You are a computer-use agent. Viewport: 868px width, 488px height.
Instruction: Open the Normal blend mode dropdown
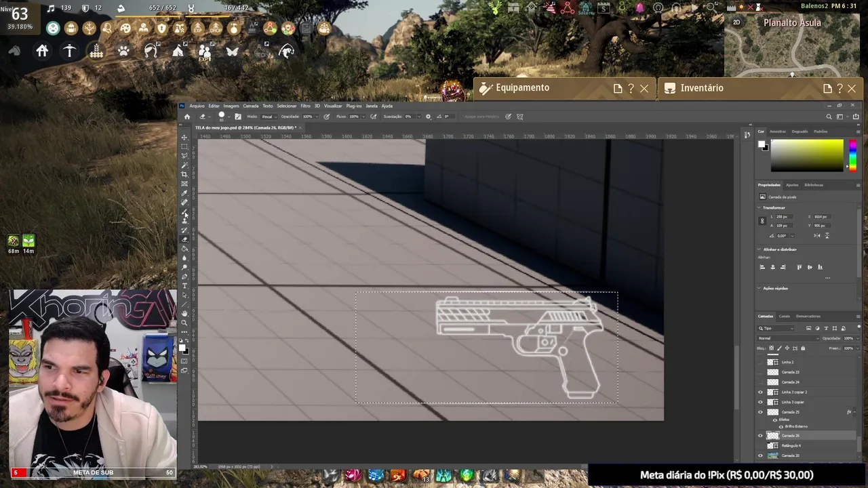[788, 338]
